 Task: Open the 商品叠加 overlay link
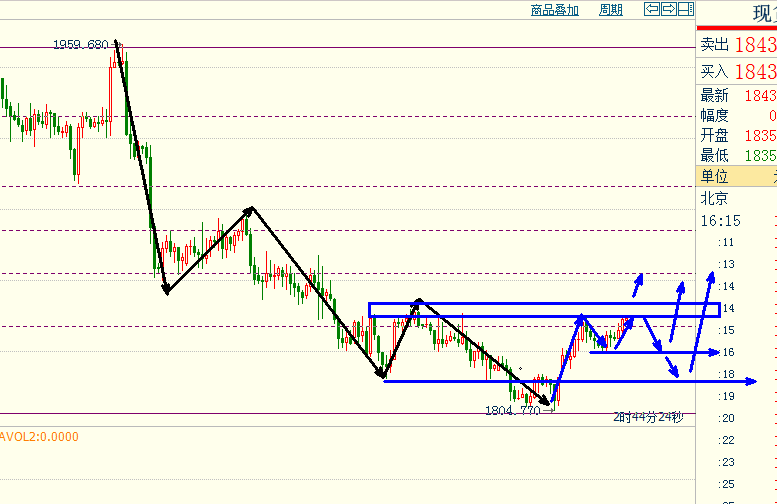click(x=555, y=10)
